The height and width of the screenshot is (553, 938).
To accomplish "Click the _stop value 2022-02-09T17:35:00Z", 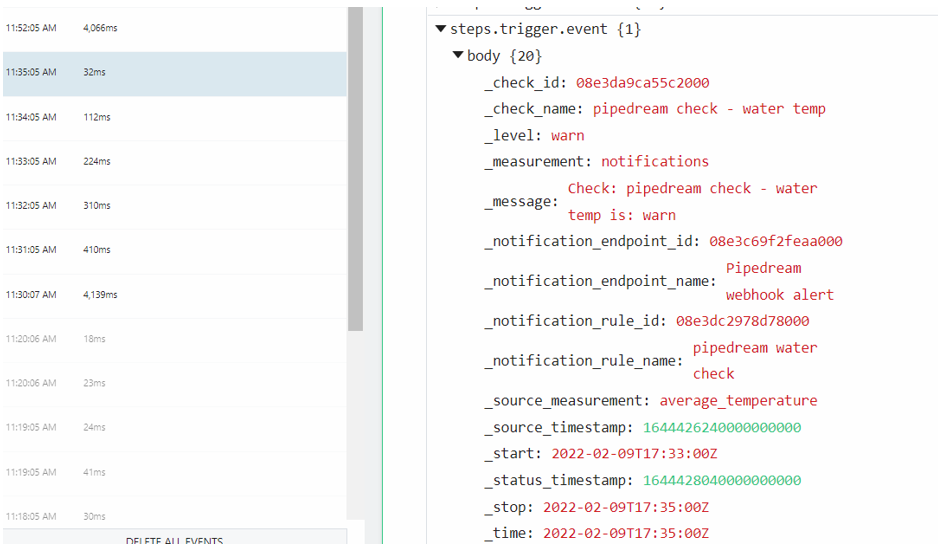I will (x=626, y=508).
